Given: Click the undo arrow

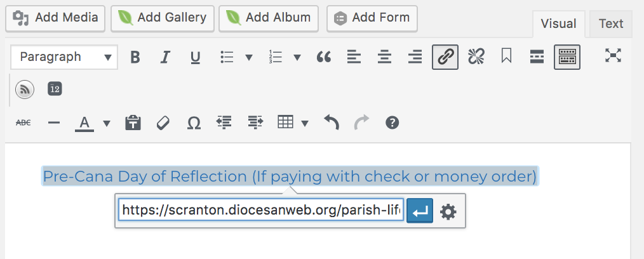Looking at the screenshot, I should pyautogui.click(x=331, y=123).
